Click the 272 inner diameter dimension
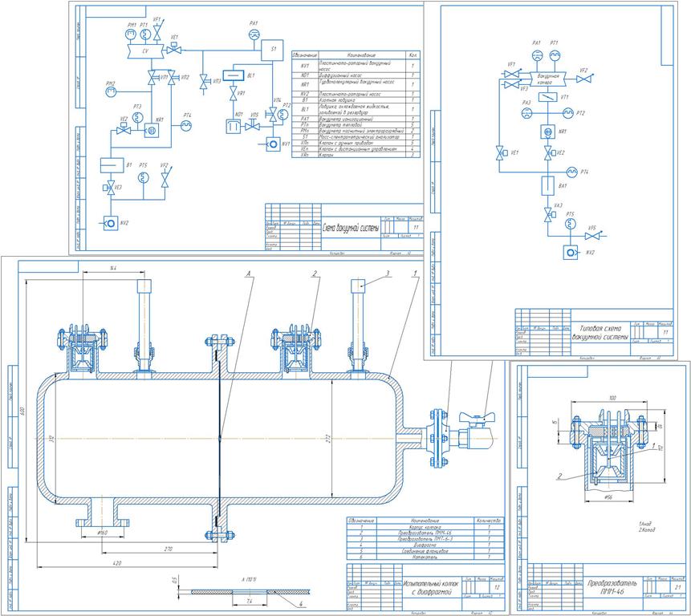 [328, 439]
